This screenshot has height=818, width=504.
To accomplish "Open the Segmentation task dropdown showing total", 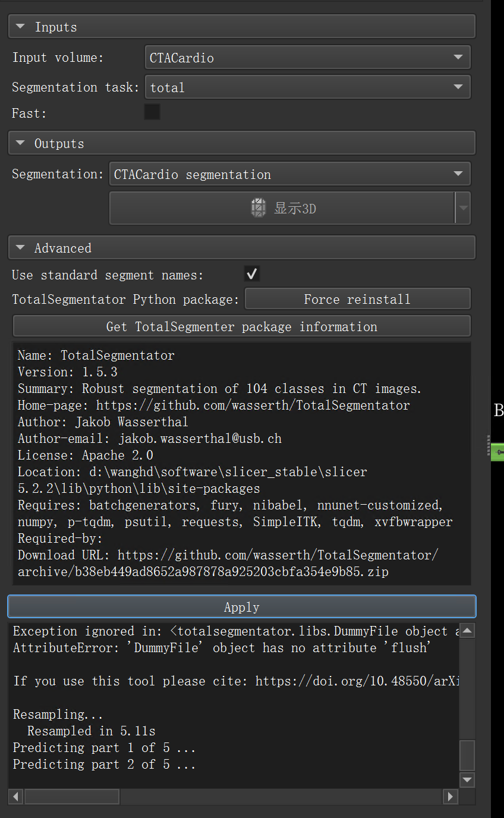I will (x=307, y=87).
